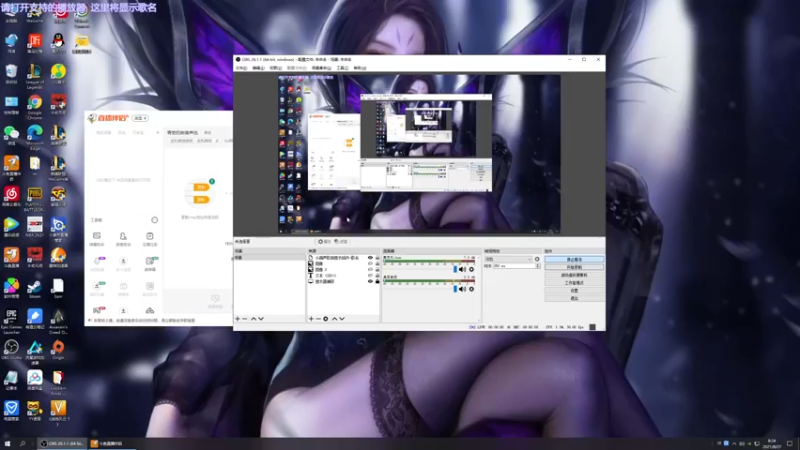Open the scene transition type dropdown

click(x=508, y=259)
